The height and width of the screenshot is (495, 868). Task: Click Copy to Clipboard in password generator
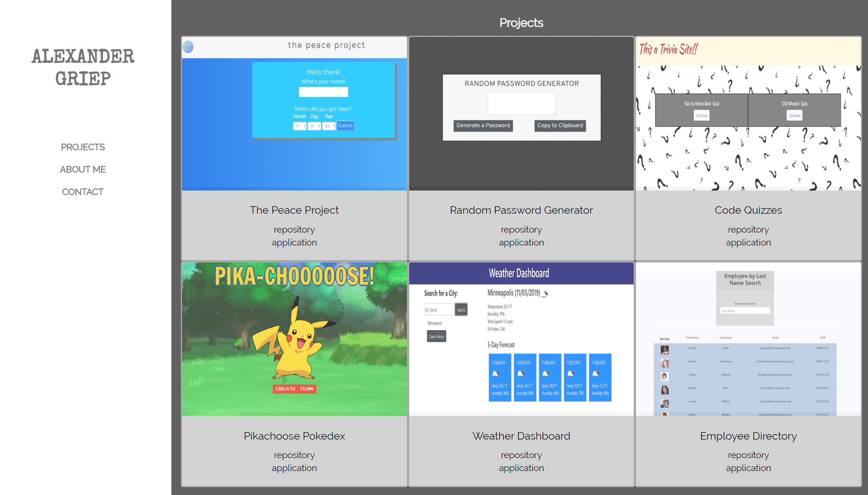point(560,126)
